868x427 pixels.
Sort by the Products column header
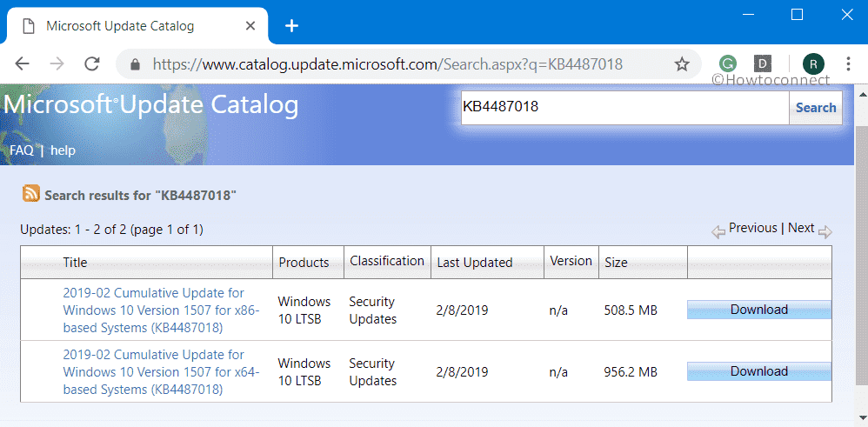tap(304, 262)
